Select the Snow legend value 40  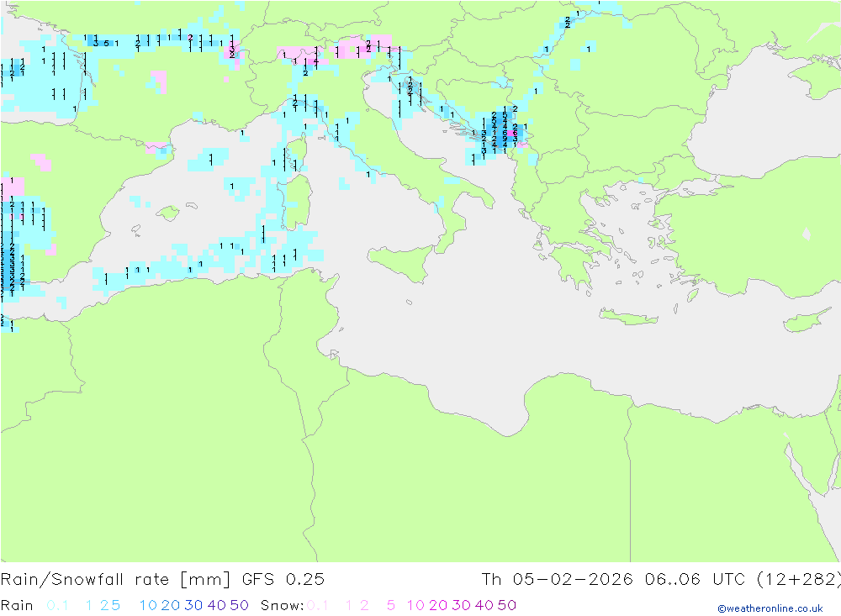[x=484, y=605]
